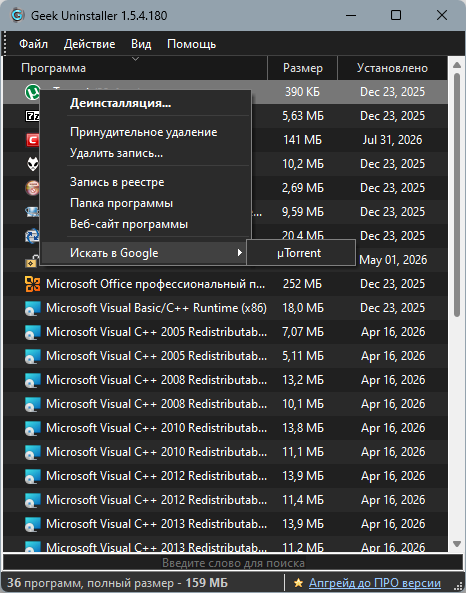Open the Вид menu
Image resolution: width=466 pixels, height=593 pixels.
pyautogui.click(x=141, y=44)
